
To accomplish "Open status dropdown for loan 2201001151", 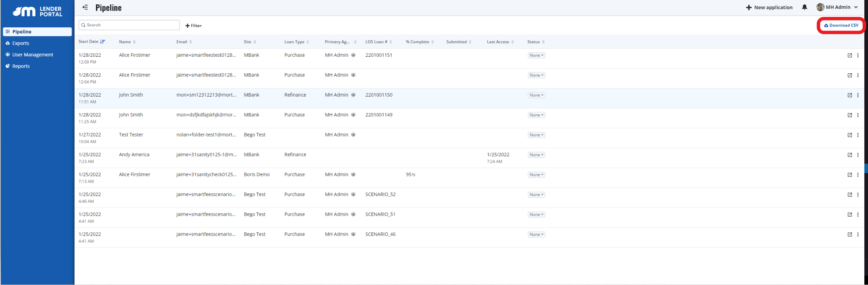I will pos(537,55).
